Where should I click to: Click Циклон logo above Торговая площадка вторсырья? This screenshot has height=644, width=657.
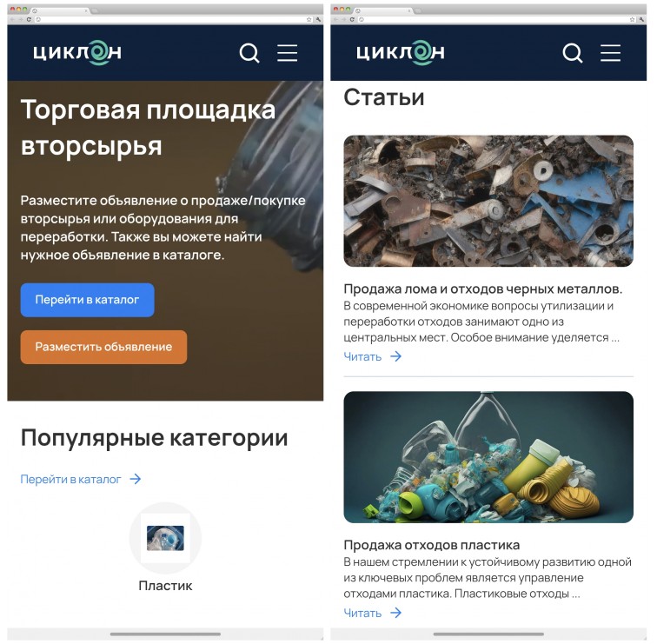click(x=77, y=53)
